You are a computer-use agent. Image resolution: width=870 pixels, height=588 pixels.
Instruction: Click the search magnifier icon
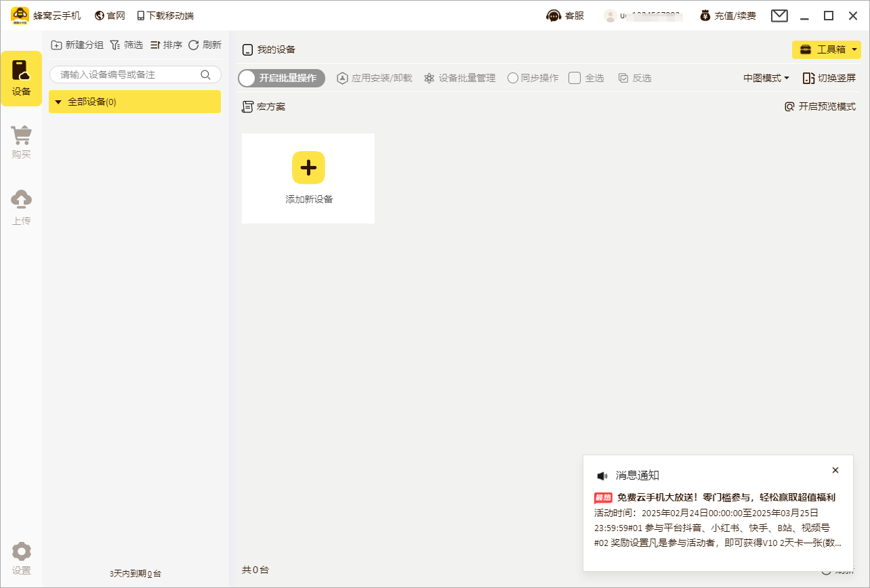click(205, 75)
